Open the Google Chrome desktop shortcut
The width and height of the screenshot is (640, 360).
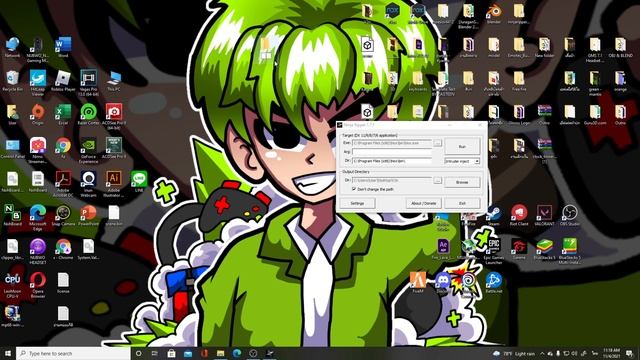63,148
